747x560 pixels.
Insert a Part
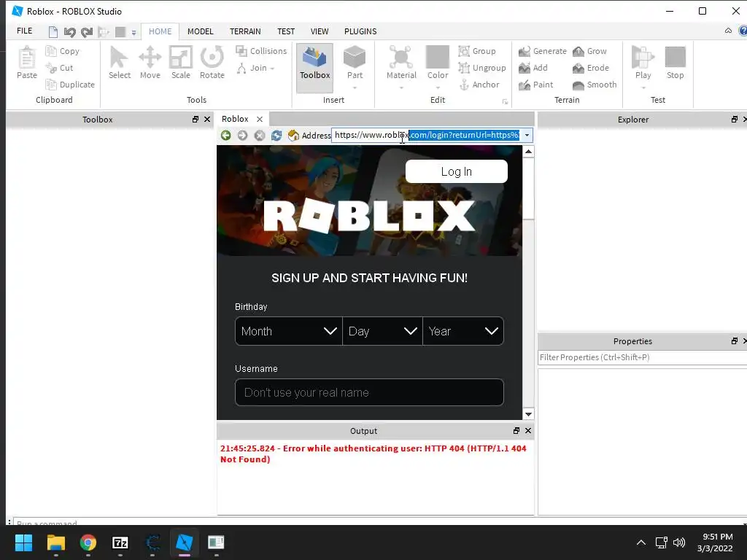(x=355, y=63)
